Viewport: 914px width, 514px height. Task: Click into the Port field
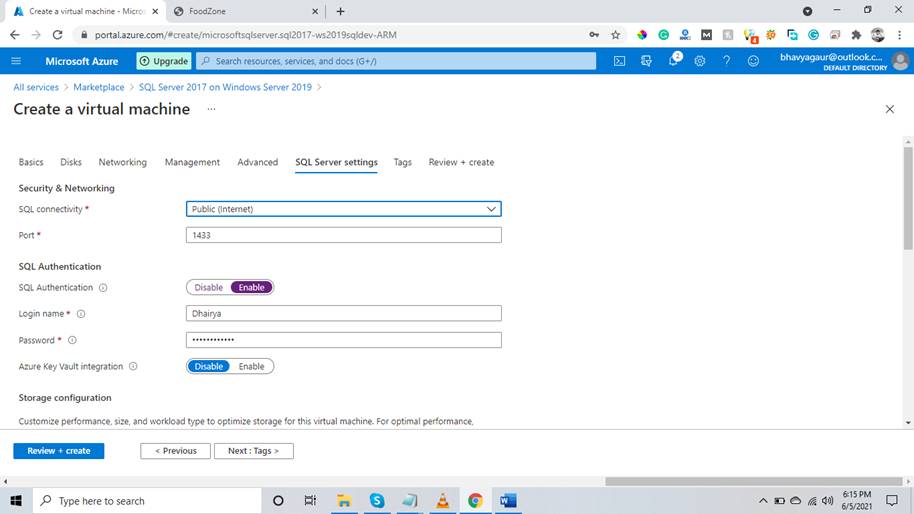[x=343, y=235]
